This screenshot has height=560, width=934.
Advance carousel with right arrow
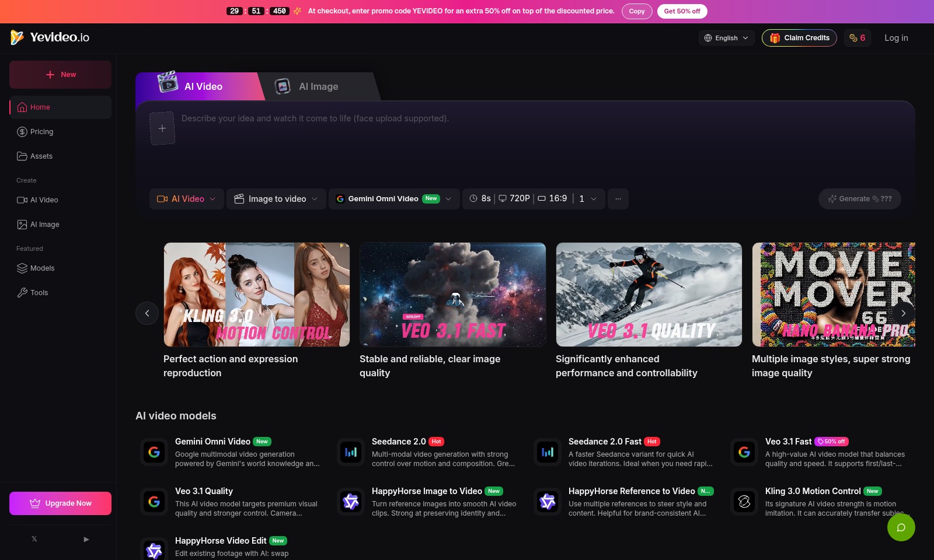click(x=903, y=313)
